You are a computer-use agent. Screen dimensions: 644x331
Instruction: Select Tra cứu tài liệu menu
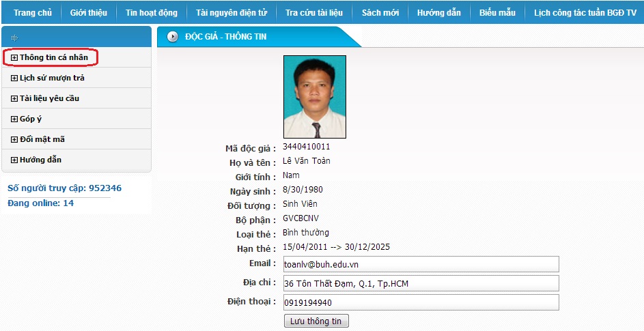point(314,13)
